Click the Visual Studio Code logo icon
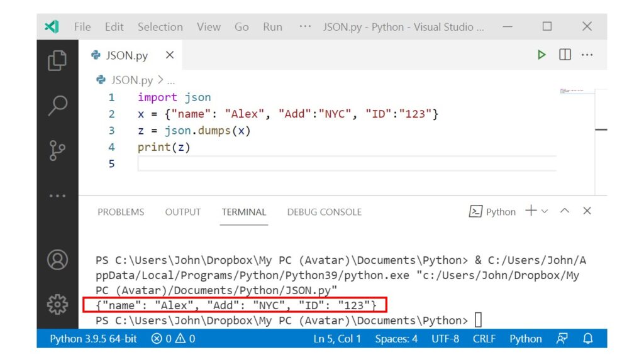This screenshot has height=362, width=644. pos(52,26)
